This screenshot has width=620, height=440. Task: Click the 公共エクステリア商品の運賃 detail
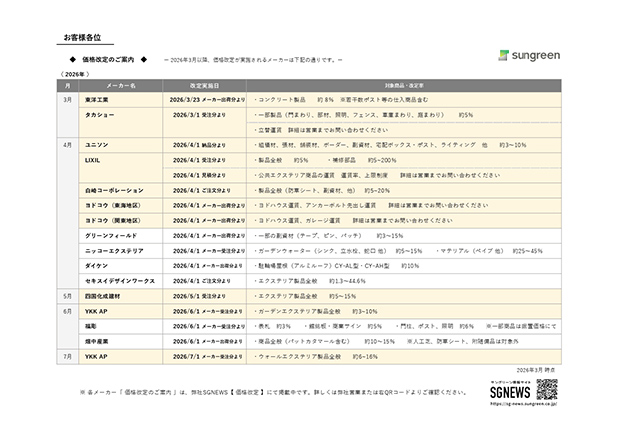point(377,176)
